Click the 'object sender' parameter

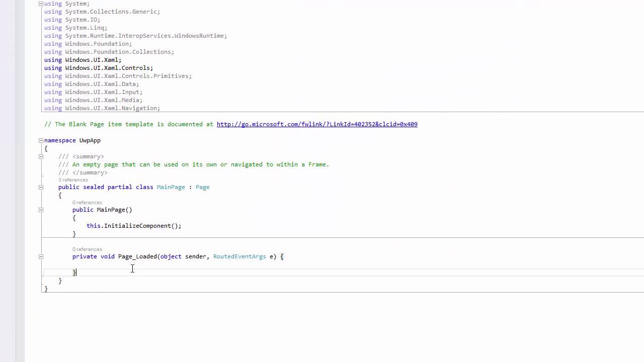[183, 256]
